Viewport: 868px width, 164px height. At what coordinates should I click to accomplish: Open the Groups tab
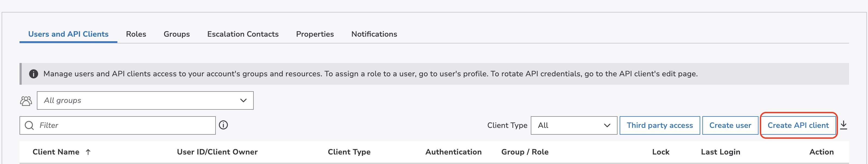176,34
